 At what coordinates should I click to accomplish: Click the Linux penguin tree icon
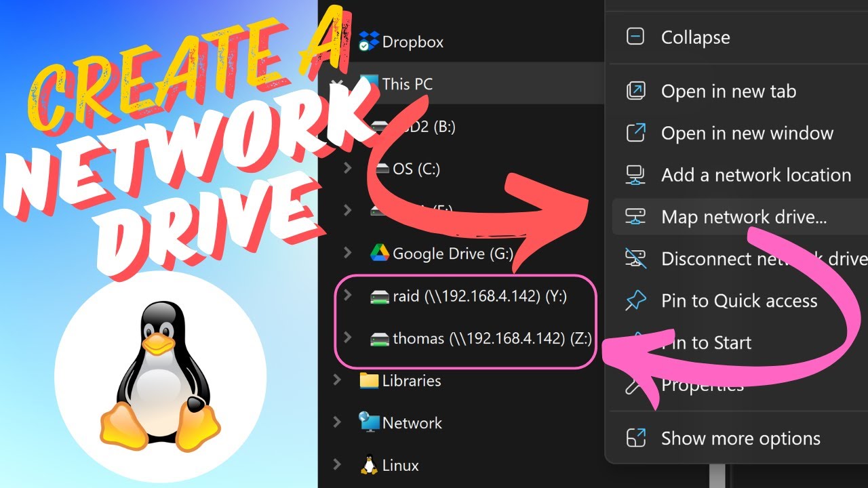[x=369, y=465]
